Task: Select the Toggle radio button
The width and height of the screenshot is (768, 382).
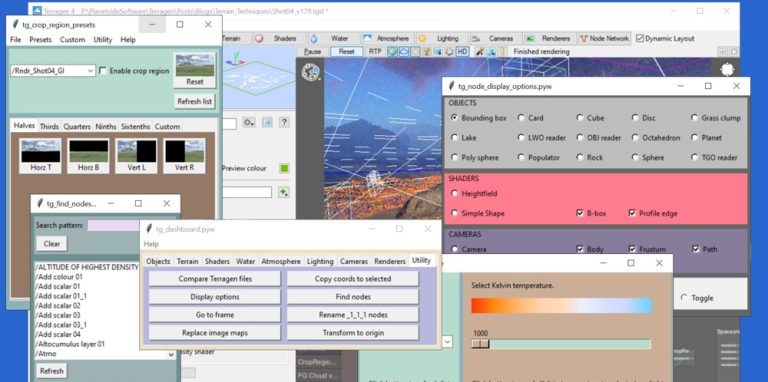Action: click(x=684, y=298)
